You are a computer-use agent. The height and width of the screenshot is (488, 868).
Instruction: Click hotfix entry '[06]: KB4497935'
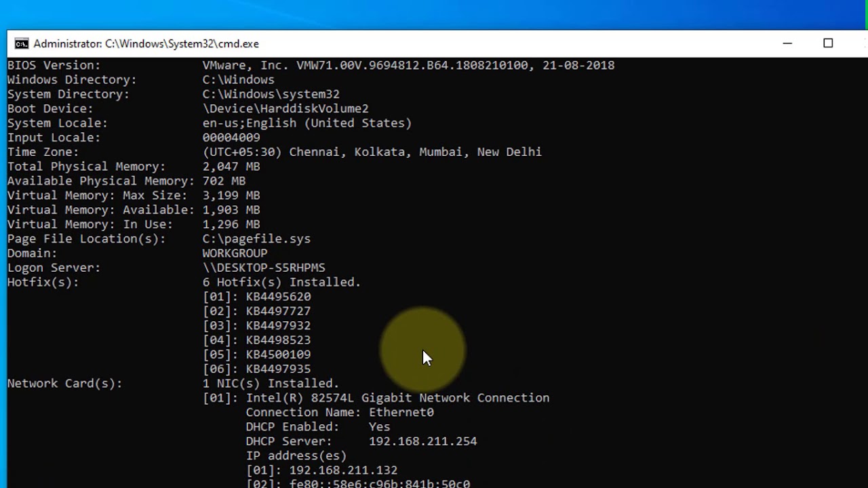point(256,369)
